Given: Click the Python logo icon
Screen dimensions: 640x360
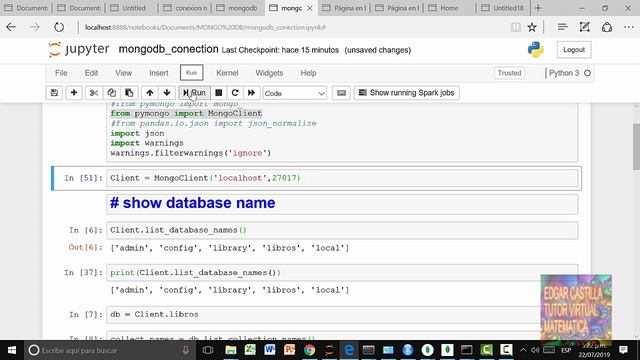Looking at the screenshot, I should 536,50.
